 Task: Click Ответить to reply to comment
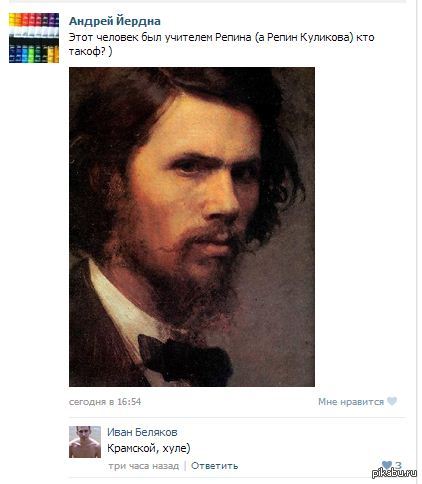tap(214, 466)
